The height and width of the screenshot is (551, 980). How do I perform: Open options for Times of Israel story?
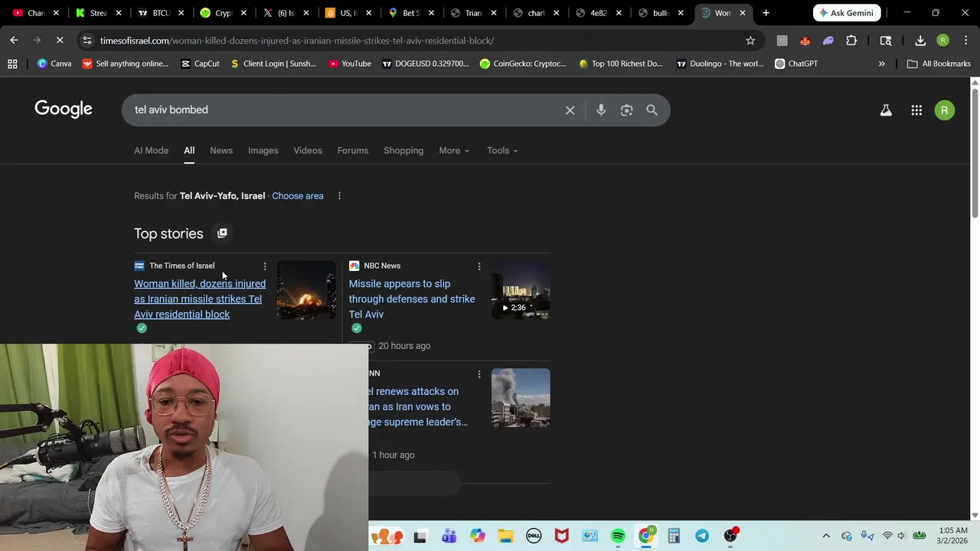click(265, 266)
